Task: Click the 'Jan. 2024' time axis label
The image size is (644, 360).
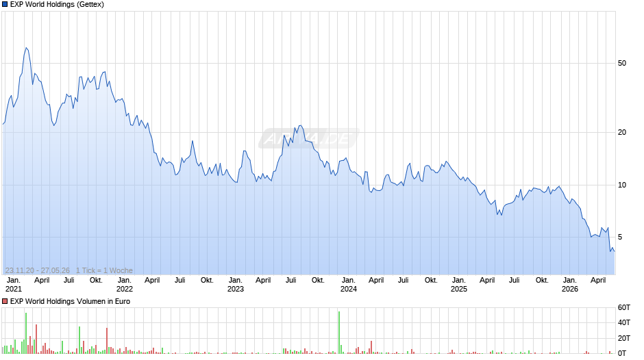Action: [348, 285]
